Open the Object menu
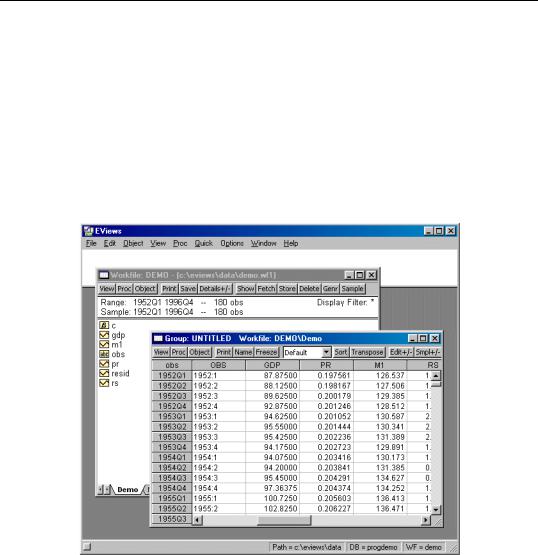Screen dimensions: 538x555 tap(133, 244)
